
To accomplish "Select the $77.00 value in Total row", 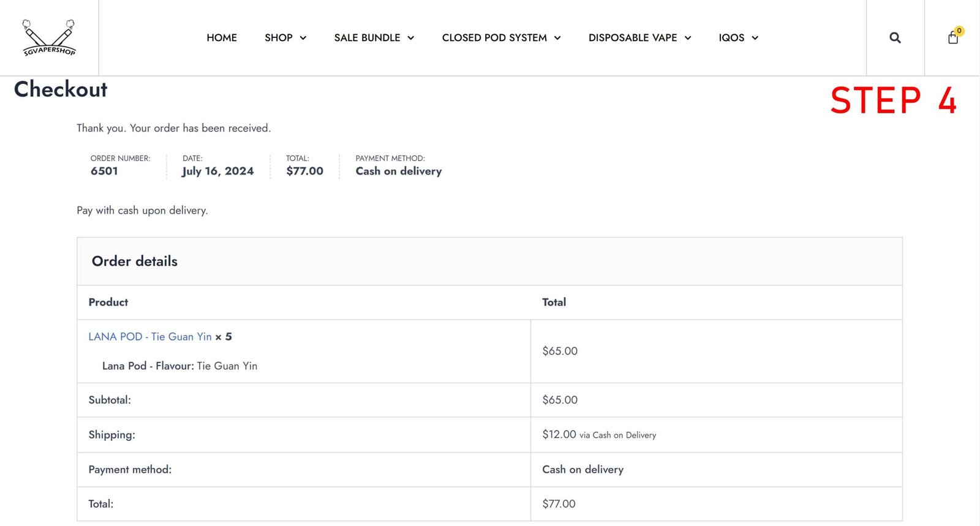I will (x=559, y=504).
